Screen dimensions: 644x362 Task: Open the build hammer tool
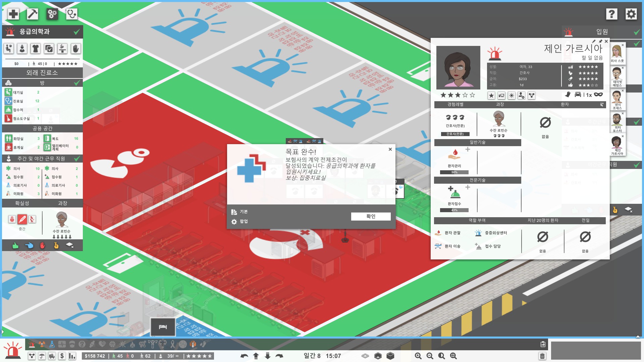[x=33, y=14]
